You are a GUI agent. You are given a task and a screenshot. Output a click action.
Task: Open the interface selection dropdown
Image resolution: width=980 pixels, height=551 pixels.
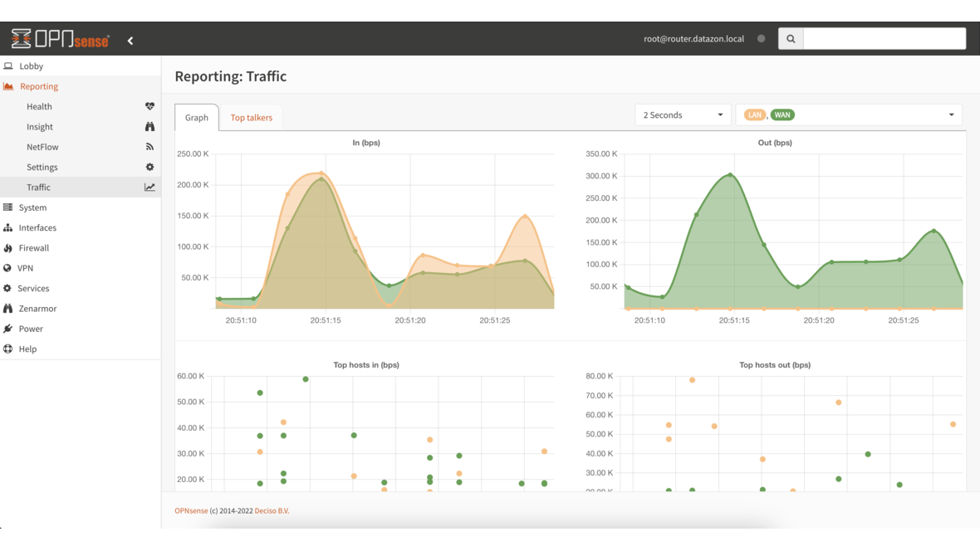952,115
